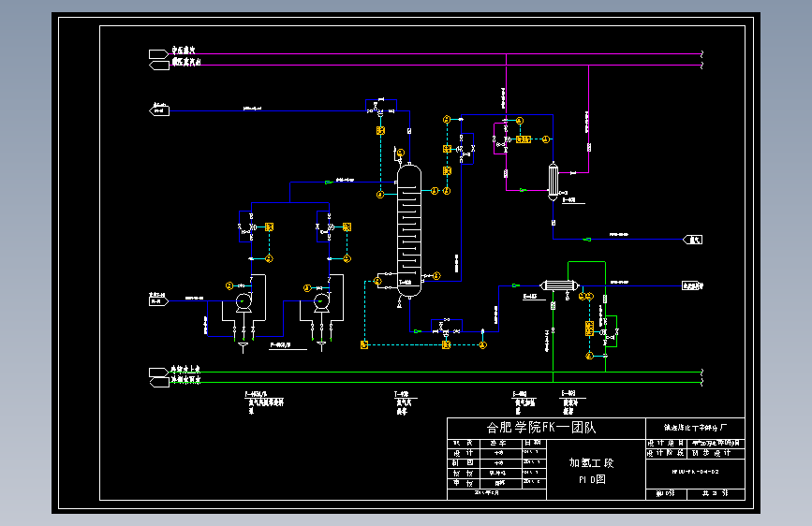The height and width of the screenshot is (526, 812).
Task: Pick the cooling water supply arrow tag on the upper green header
Action: [158, 373]
